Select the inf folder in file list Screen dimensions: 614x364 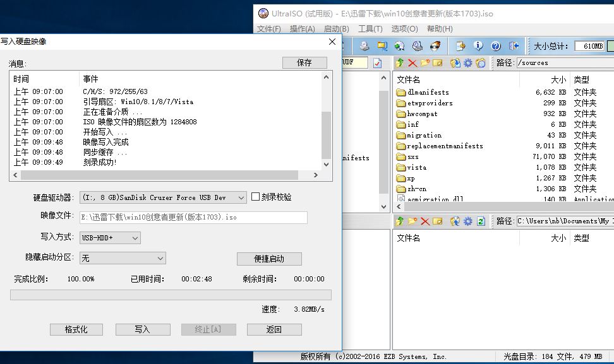(407, 124)
